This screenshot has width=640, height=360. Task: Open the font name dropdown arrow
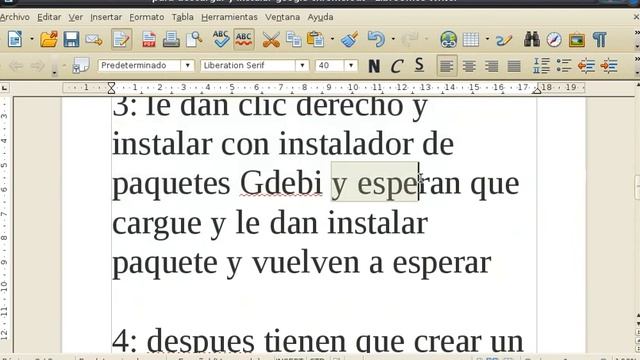302,65
